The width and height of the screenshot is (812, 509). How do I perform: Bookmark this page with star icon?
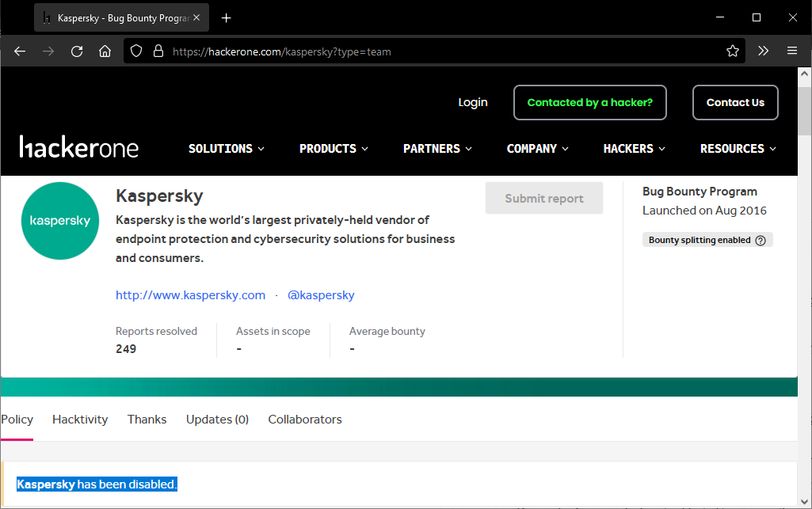(732, 51)
